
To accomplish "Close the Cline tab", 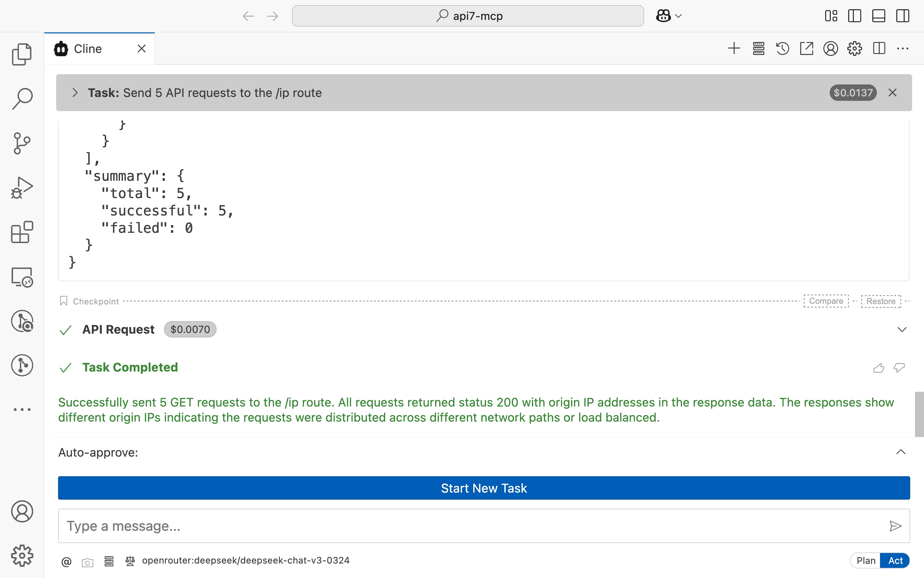I will pos(142,48).
